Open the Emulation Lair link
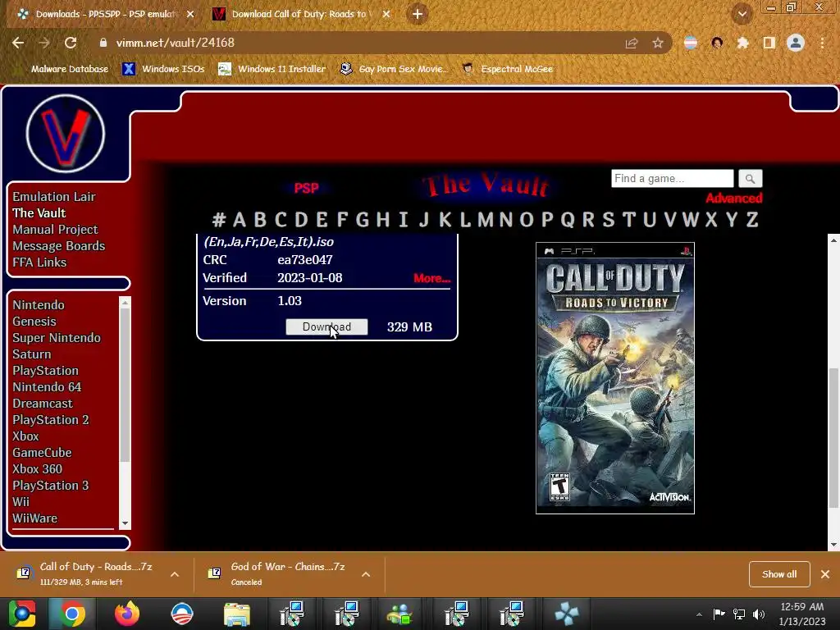This screenshot has width=840, height=630. [54, 197]
